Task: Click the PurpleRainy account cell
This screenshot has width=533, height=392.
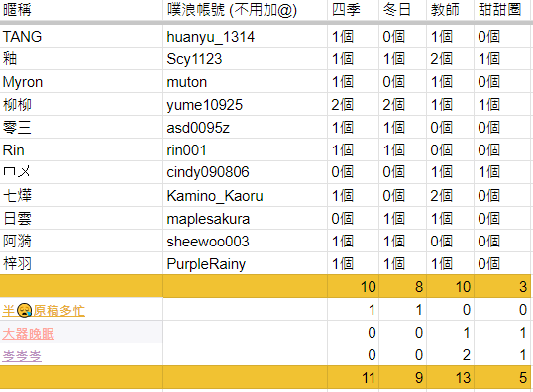Action: pyautogui.click(x=245, y=264)
